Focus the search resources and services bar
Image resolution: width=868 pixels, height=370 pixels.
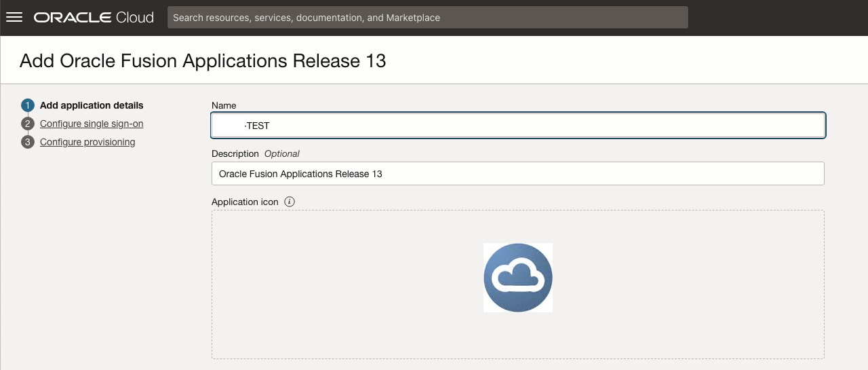(x=427, y=18)
